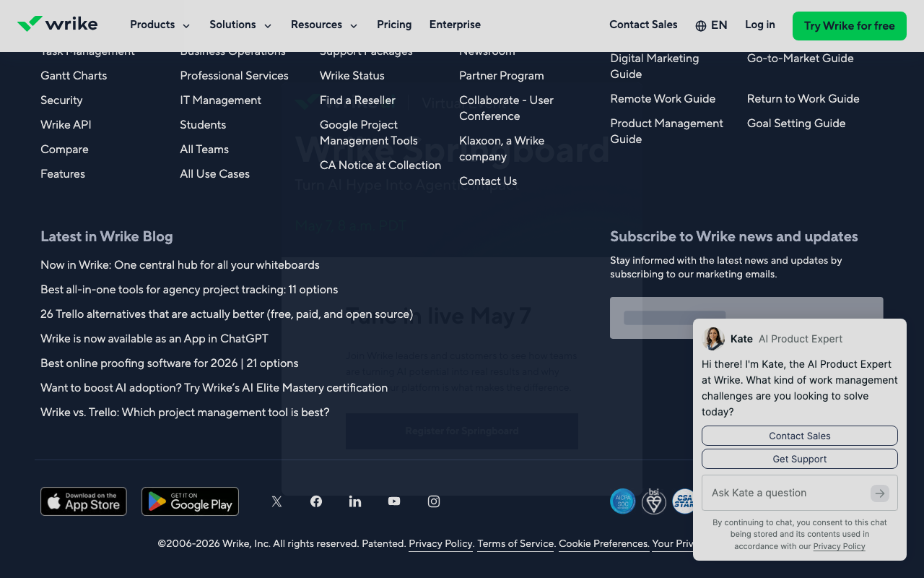Screen dimensions: 924x578
Task: Open the Remote Work Guide link
Action: 663,99
